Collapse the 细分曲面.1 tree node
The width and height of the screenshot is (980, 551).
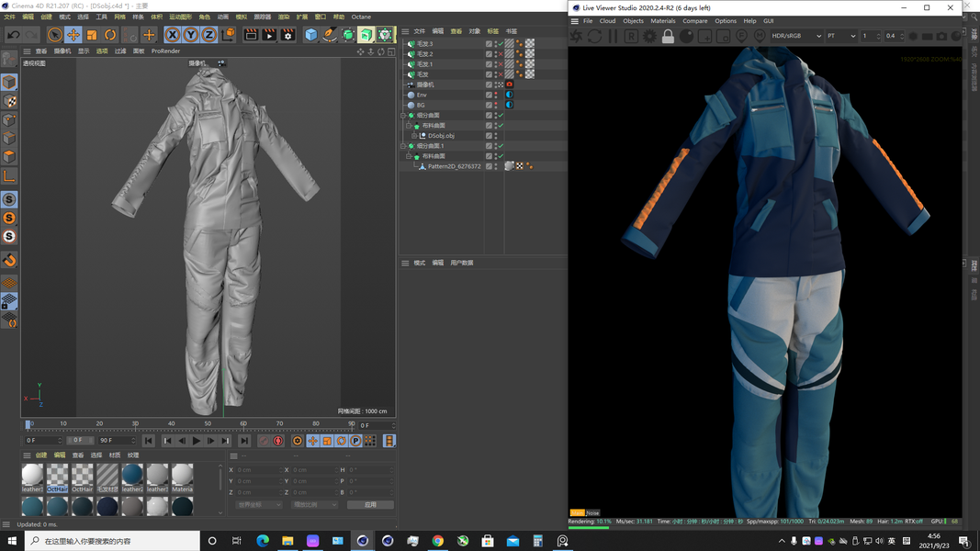point(403,146)
